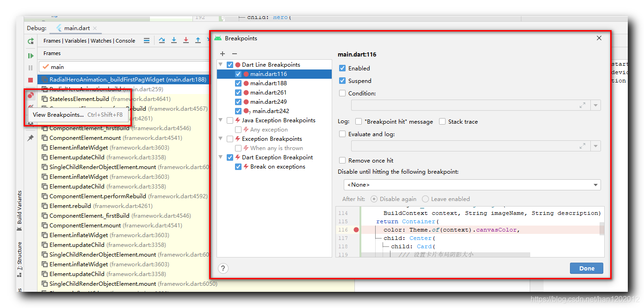
Task: Select main.dart:116 breakpoint in list
Action: pos(274,74)
